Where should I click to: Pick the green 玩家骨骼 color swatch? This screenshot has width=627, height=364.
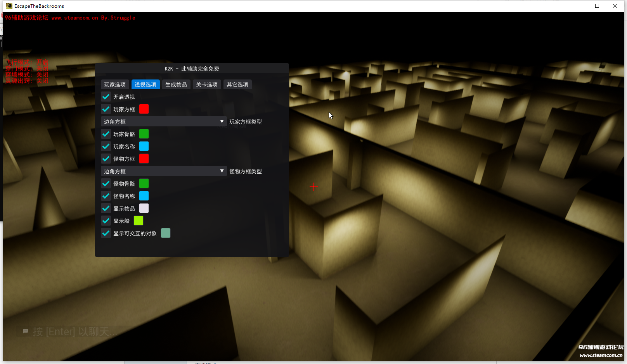[144, 134]
